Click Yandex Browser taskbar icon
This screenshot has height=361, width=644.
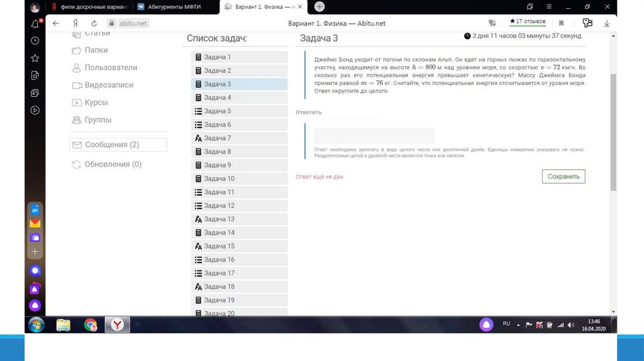click(118, 325)
